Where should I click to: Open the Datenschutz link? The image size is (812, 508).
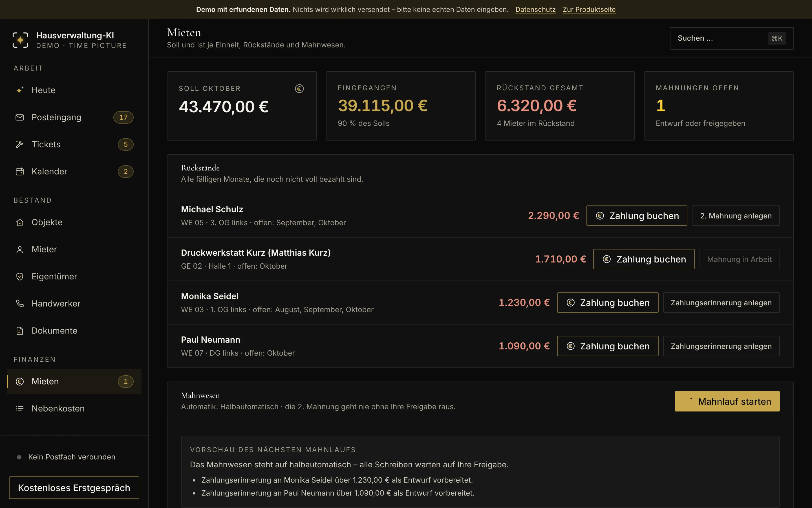(x=535, y=9)
